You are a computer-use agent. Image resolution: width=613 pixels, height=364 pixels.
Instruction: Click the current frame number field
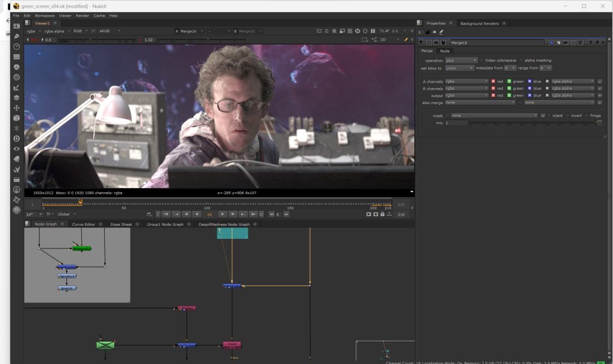[210, 214]
